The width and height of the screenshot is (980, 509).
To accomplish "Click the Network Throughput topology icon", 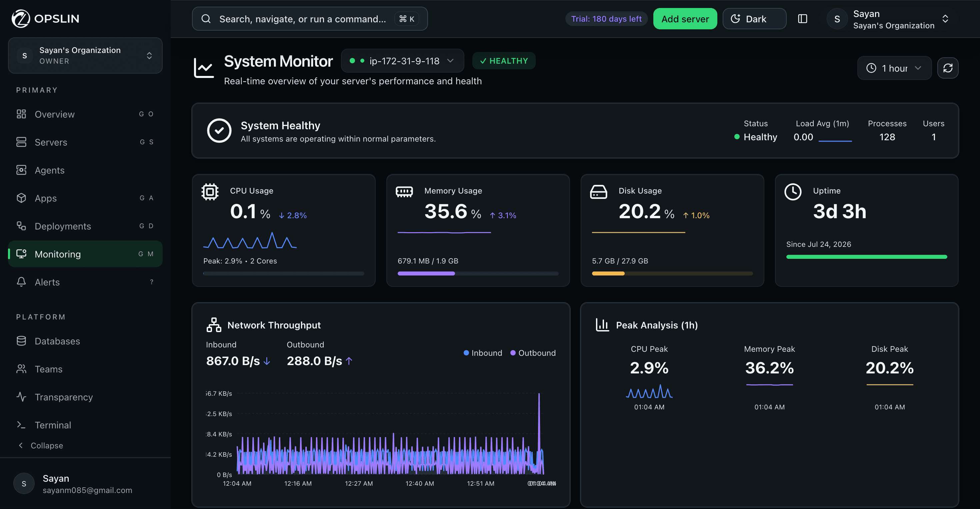I will (x=214, y=325).
